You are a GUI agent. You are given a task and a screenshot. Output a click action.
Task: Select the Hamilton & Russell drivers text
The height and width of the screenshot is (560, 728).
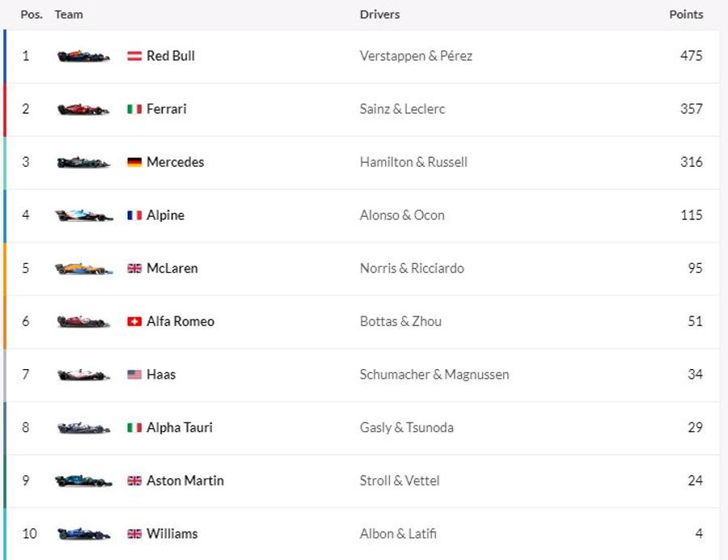pos(413,162)
